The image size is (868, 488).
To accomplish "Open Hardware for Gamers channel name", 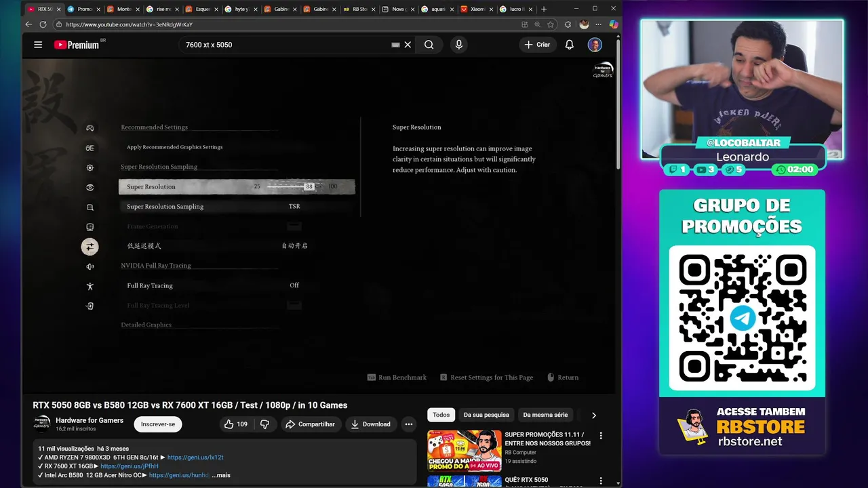I will 90,420.
